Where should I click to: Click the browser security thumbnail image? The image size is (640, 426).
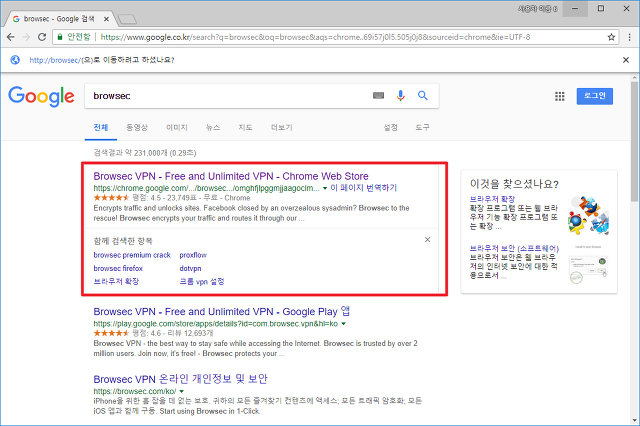[x=588, y=264]
